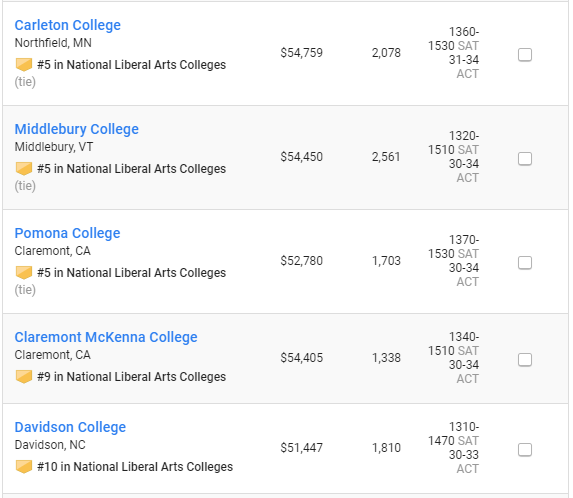The image size is (573, 498).
Task: Select the Pomona College compare checkbox
Action: coord(525,263)
